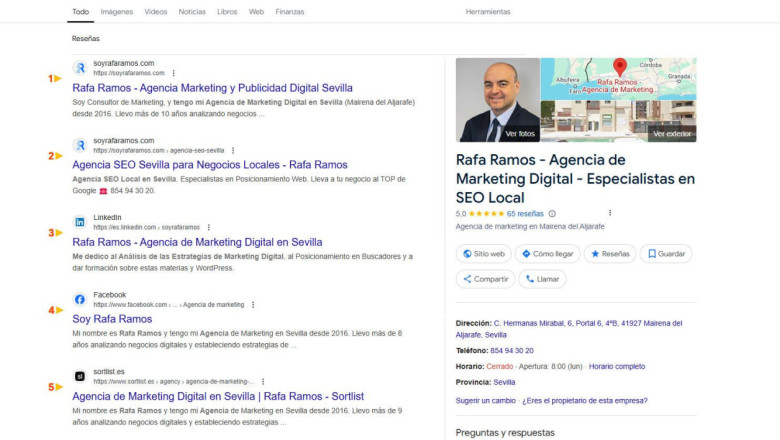This screenshot has height=440, width=780.
Task: Click the Ver fotos portrait thumbnail
Action: [x=497, y=100]
